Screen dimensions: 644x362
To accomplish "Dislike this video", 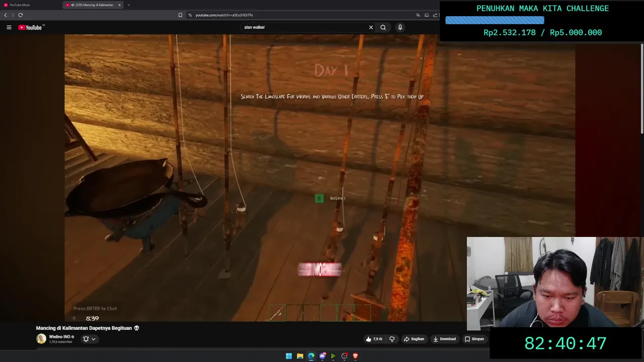I will click(392, 339).
